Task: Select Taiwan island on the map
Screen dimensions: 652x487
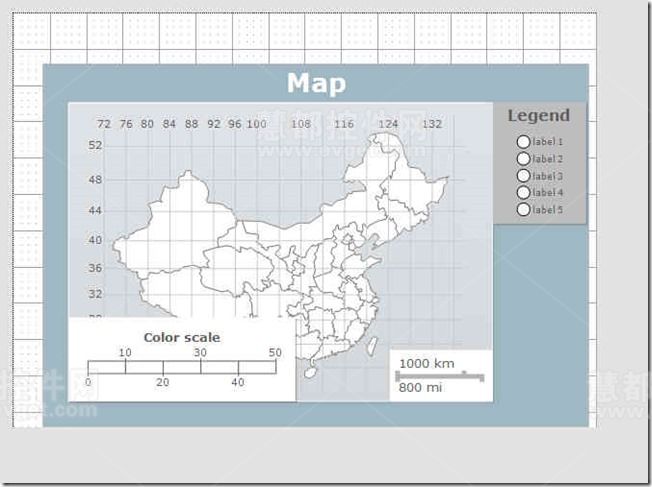Action: point(373,345)
